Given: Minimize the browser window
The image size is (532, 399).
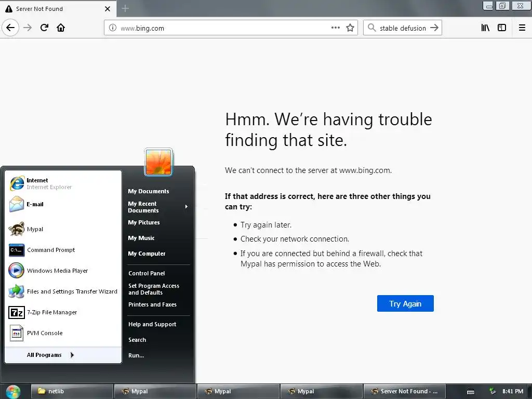Looking at the screenshot, I should [x=488, y=6].
